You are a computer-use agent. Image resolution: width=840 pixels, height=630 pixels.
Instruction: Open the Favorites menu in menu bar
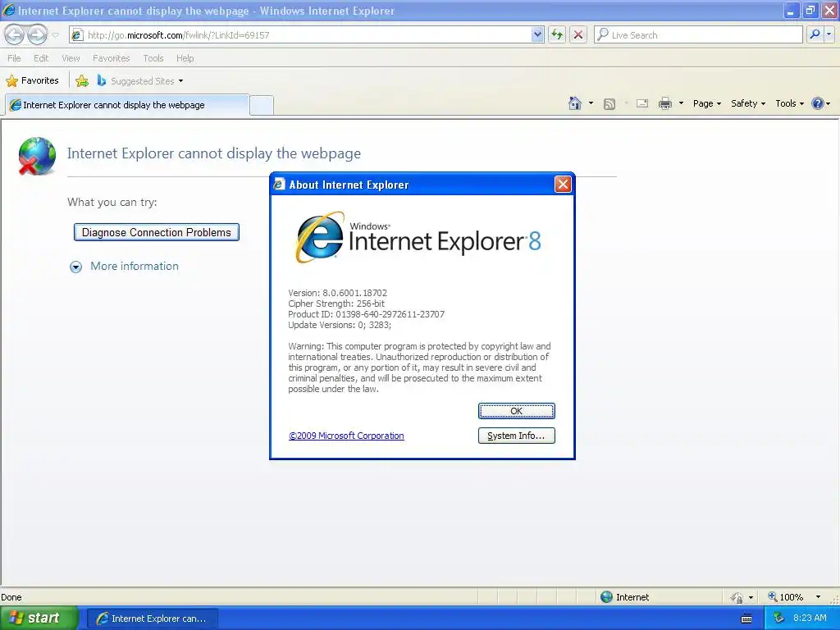111,58
